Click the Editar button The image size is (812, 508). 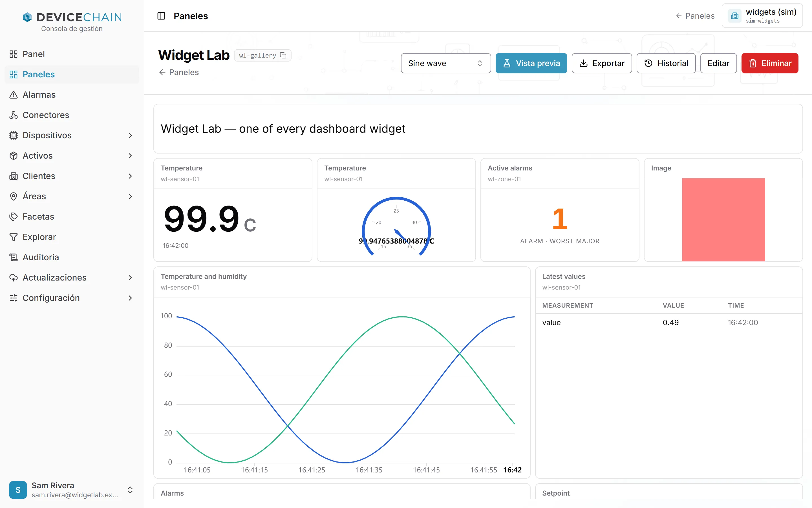pos(718,63)
